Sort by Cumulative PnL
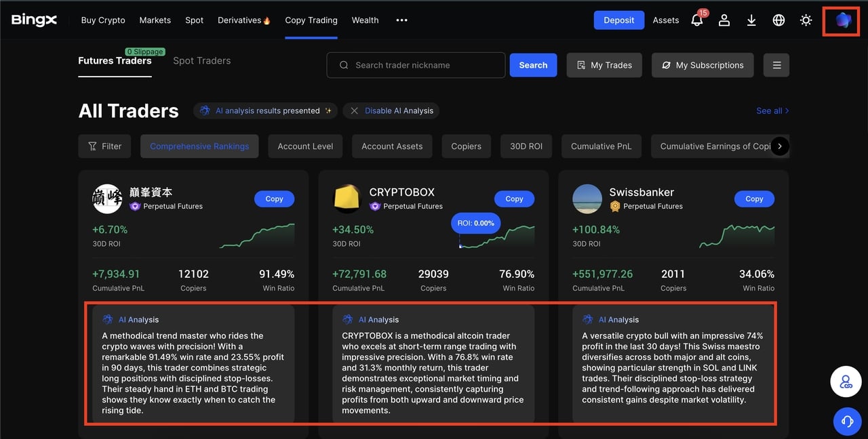The height and width of the screenshot is (439, 868). [x=601, y=146]
